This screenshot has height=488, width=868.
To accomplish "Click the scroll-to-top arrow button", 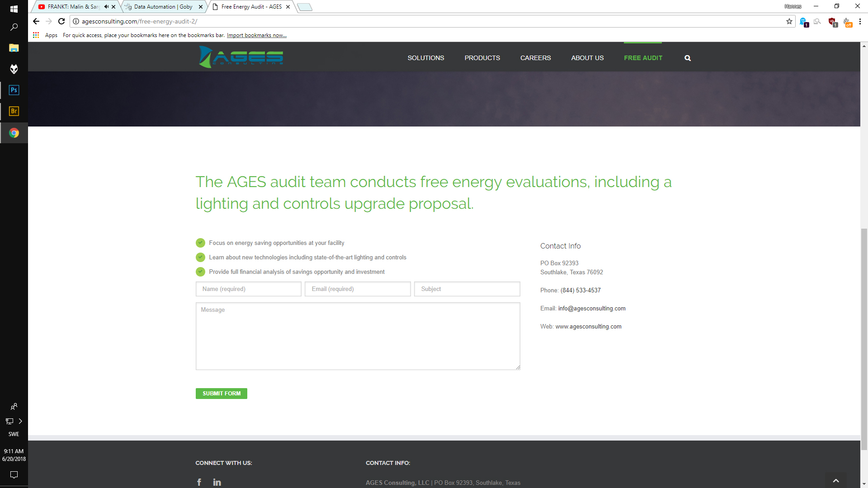I will point(836,480).
